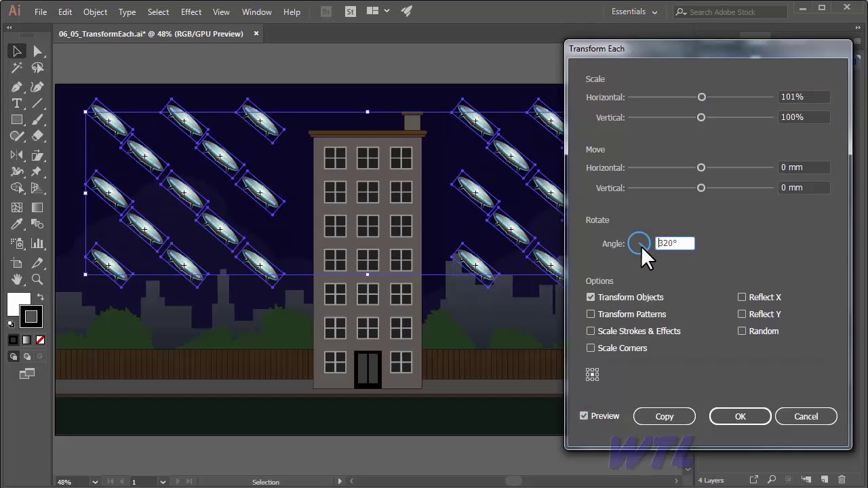The height and width of the screenshot is (488, 868).
Task: Enable Transform Patterns checkbox
Action: pyautogui.click(x=591, y=314)
